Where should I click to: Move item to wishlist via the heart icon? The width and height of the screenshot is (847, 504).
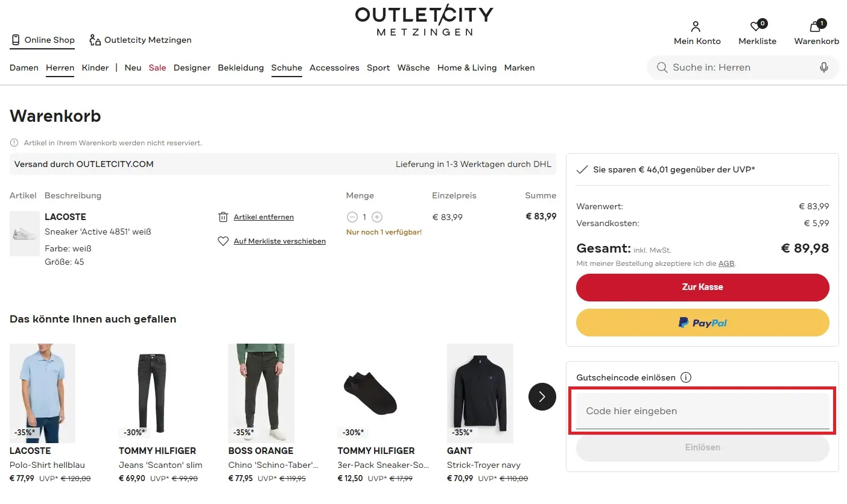(223, 241)
